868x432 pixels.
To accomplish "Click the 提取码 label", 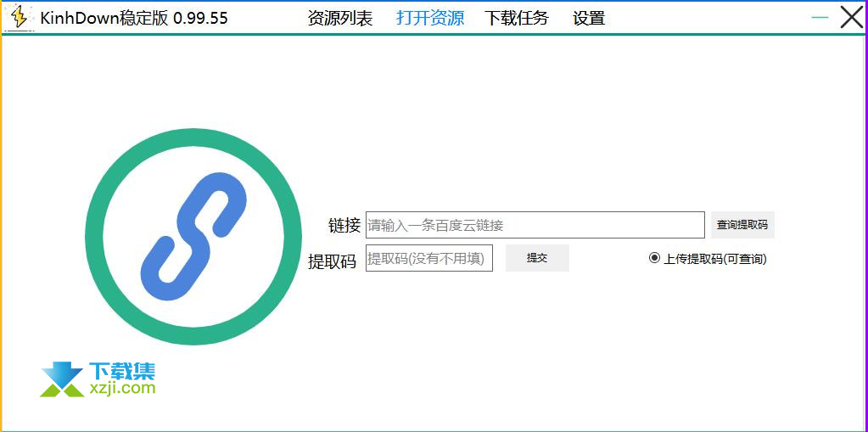I will pos(332,261).
